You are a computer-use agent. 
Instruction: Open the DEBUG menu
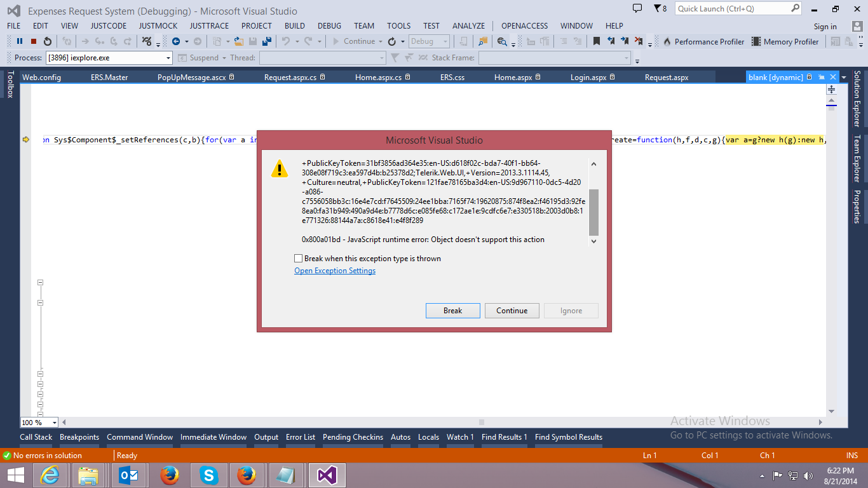coord(329,26)
